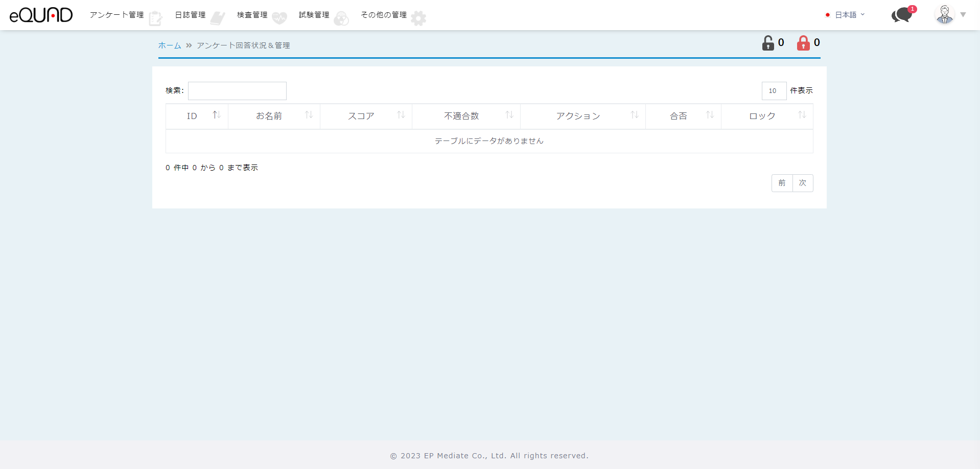This screenshot has height=469, width=980.
Task: Click the black unlocked padlock icon
Action: (x=767, y=43)
